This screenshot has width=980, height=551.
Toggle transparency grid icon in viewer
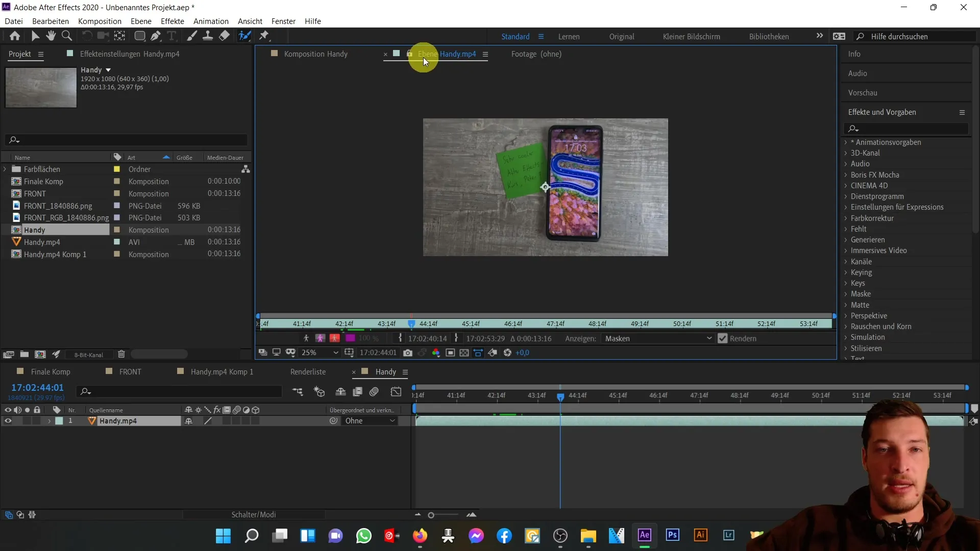(464, 353)
